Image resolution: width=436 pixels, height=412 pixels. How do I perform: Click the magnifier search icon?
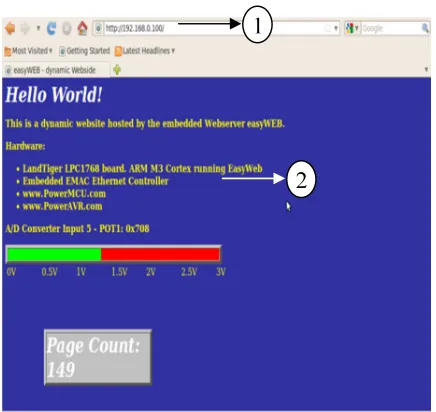pyautogui.click(x=425, y=28)
